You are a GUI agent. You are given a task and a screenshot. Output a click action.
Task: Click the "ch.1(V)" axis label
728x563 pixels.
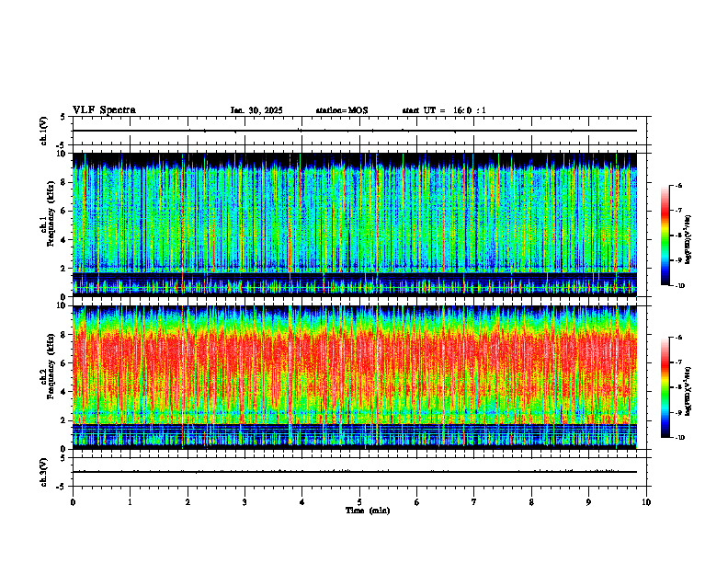44,131
